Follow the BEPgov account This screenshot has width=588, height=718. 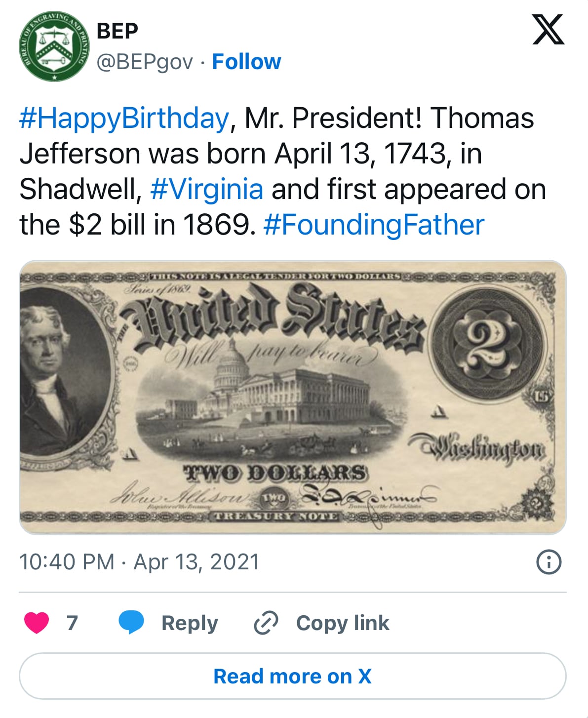(246, 62)
